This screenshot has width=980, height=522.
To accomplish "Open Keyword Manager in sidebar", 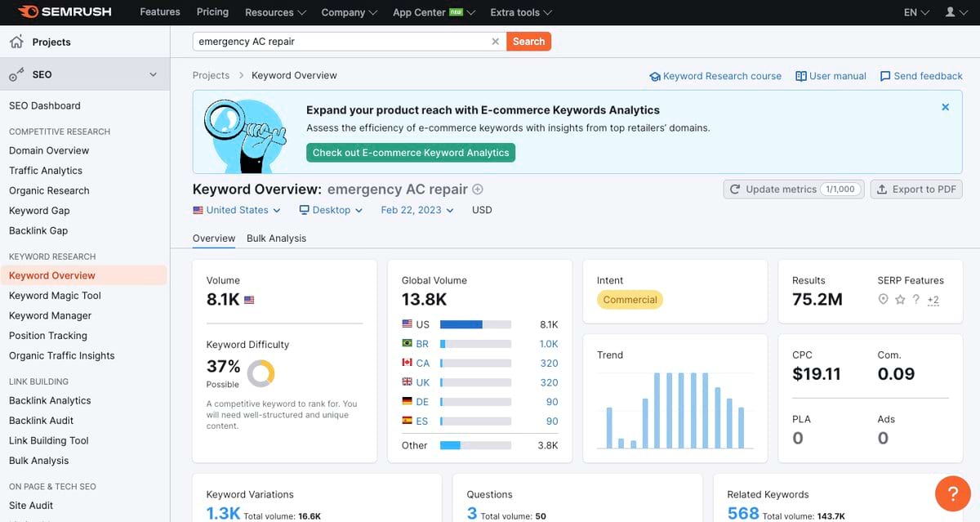I will (x=50, y=315).
